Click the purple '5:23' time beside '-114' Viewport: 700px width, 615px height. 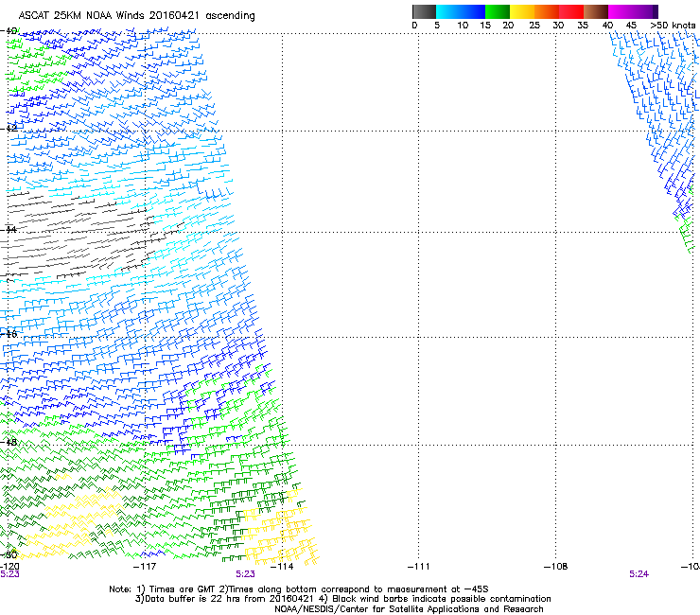246,574
